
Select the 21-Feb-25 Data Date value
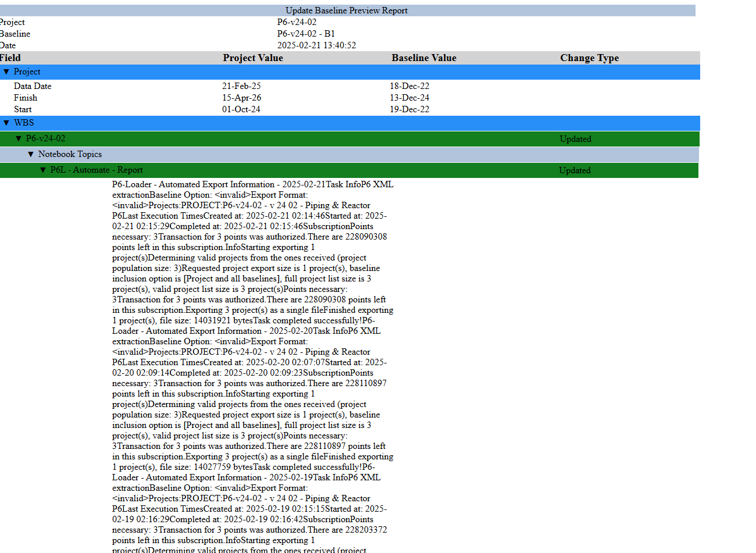[x=242, y=85]
